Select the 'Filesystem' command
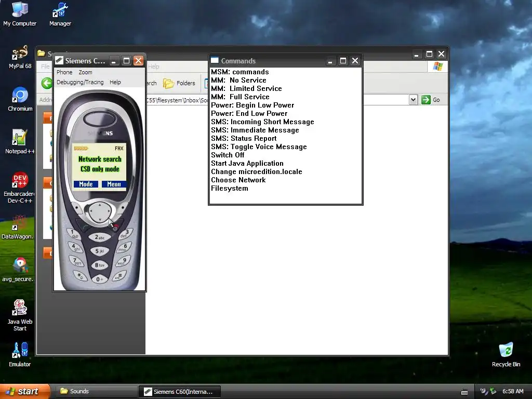The height and width of the screenshot is (399, 532). tap(229, 188)
